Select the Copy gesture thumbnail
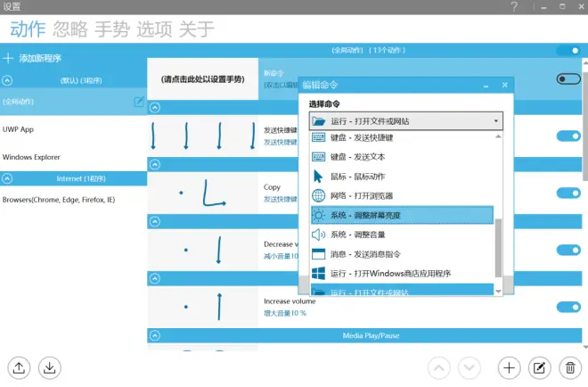The width and height of the screenshot is (588, 387). [x=202, y=193]
